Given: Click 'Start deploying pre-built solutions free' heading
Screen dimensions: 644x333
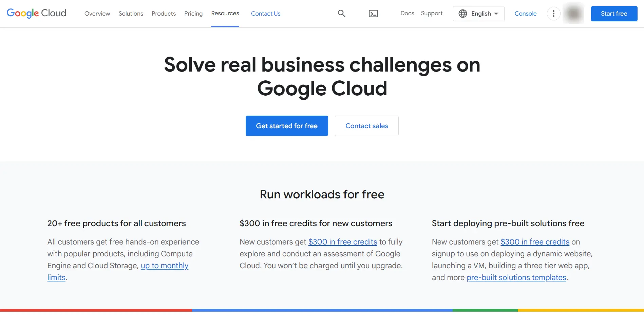Looking at the screenshot, I should 508,223.
